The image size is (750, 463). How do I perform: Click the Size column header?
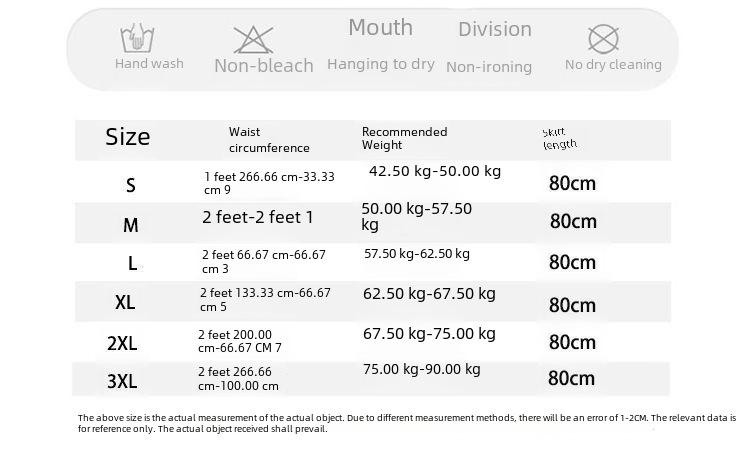pyautogui.click(x=128, y=137)
